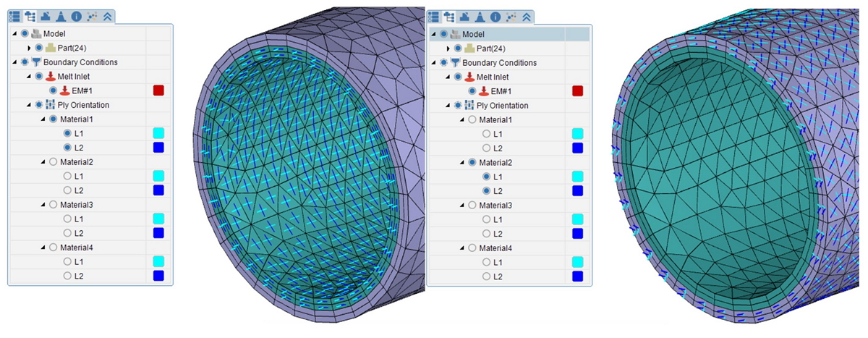Click Boundary Conditions funnel icon in left panel

coord(36,62)
